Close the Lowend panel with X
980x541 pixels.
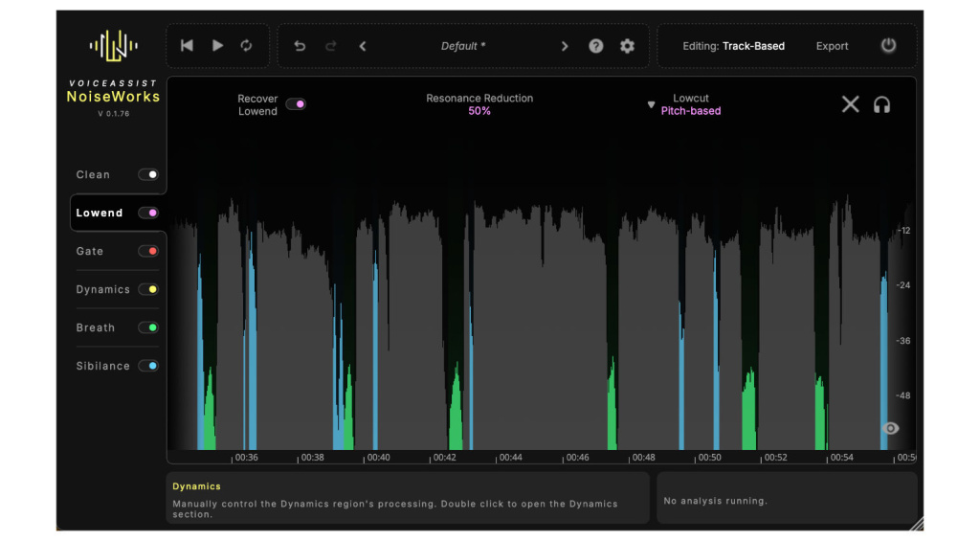pos(850,104)
